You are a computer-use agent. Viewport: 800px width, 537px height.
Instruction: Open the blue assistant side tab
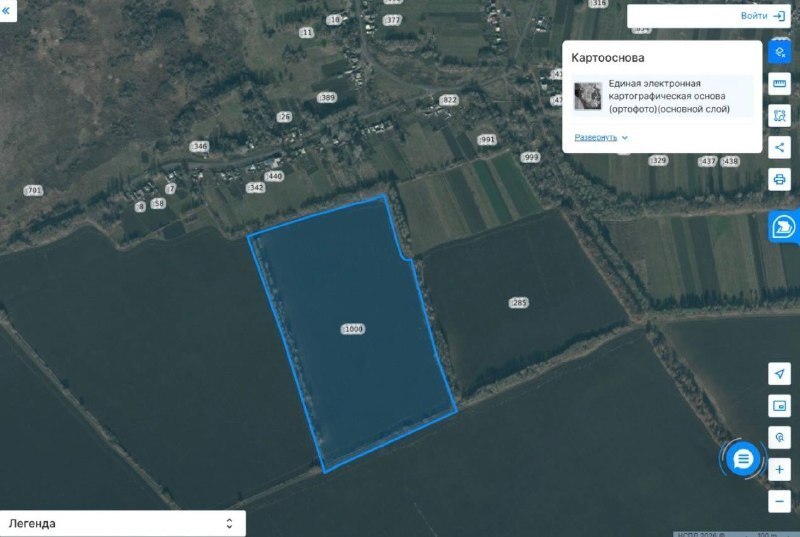[x=784, y=226]
